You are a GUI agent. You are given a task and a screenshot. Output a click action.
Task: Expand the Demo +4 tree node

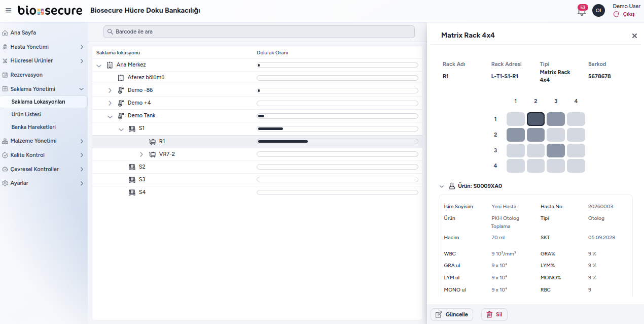(110, 103)
